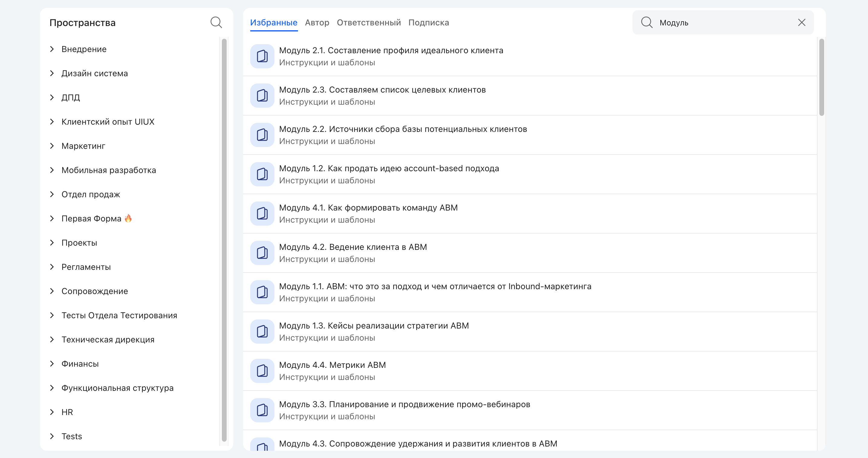Expand the Сопровождение space
Screen dimensions: 868x458
52,291
